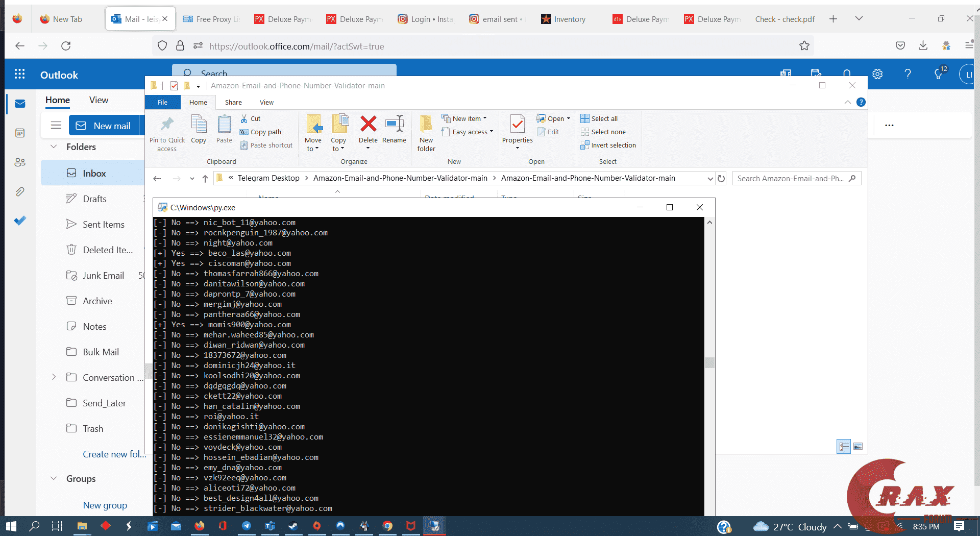Image resolution: width=980 pixels, height=536 pixels.
Task: Open Easy access dropdown in Explorer
Action: (x=468, y=132)
